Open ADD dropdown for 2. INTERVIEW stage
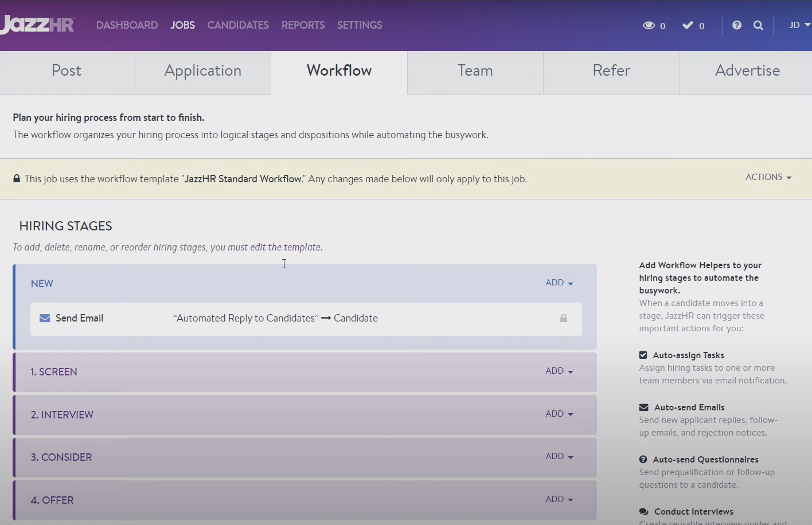Viewport: 812px width, 525px height. (x=559, y=414)
